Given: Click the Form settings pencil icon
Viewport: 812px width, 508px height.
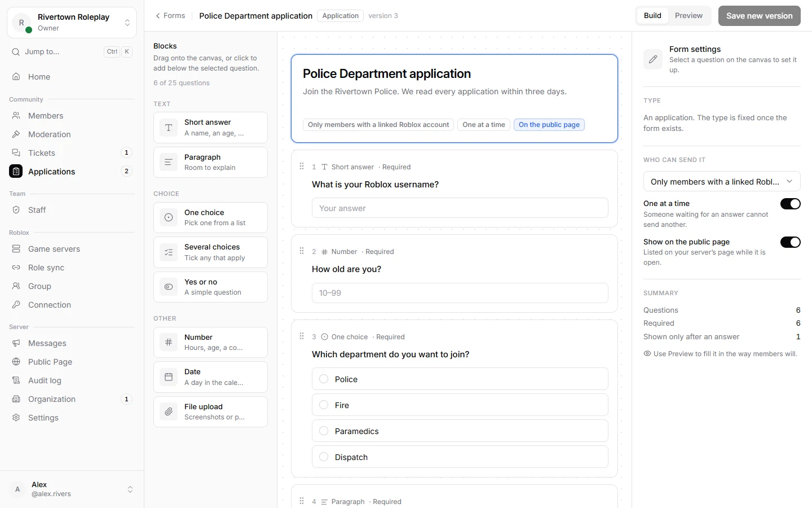Looking at the screenshot, I should click(653, 59).
